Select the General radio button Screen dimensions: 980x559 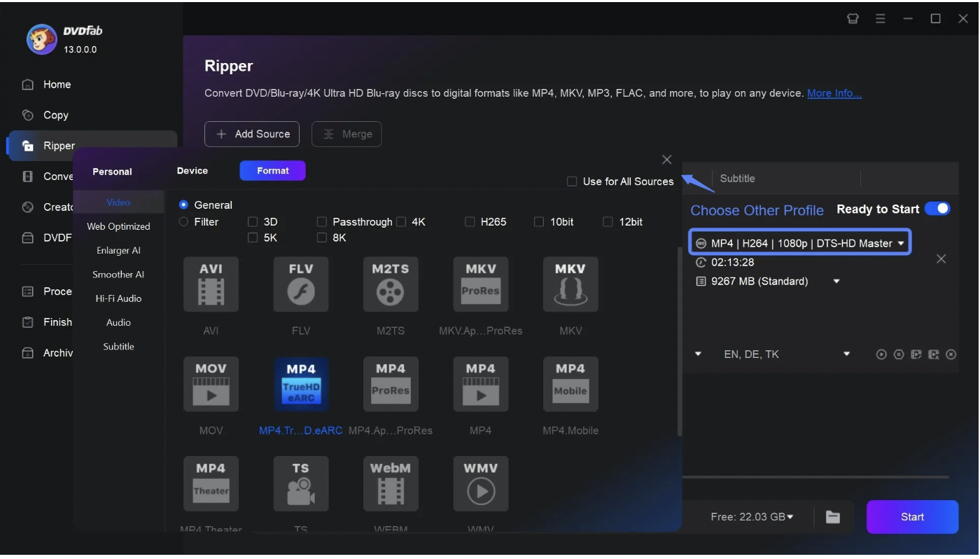click(x=183, y=205)
